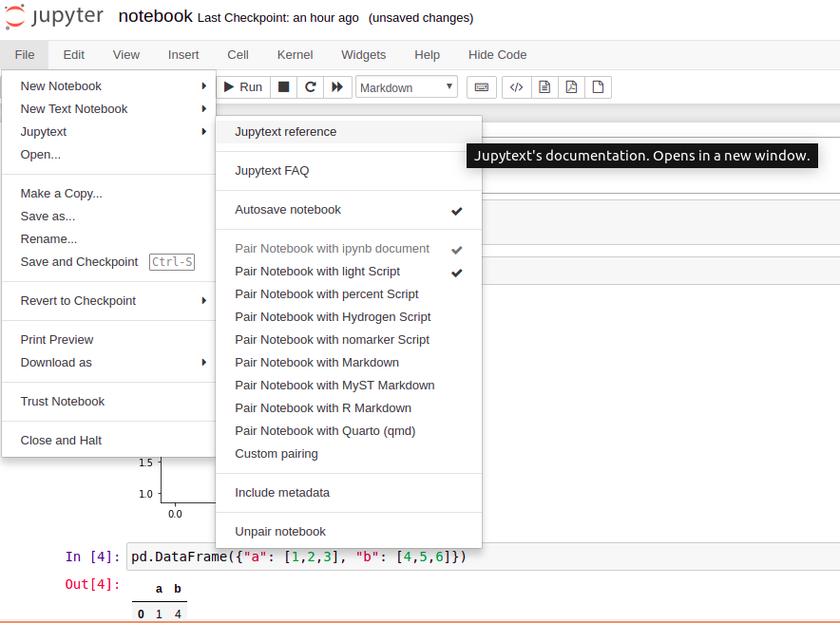Click the Save and Checkpoint Ctrl-S shortcut label
Screen dimensions: 840x623
click(x=172, y=262)
